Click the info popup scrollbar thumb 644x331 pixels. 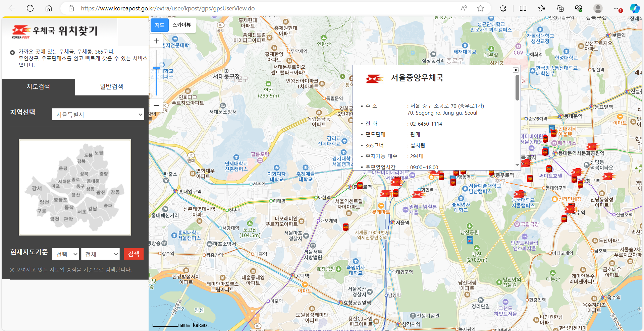tap(517, 87)
